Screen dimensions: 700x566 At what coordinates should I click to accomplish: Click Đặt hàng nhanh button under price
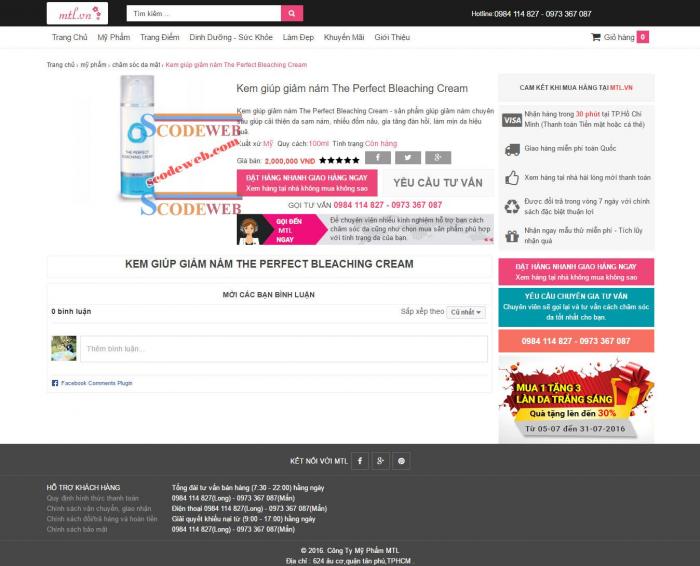coord(307,183)
